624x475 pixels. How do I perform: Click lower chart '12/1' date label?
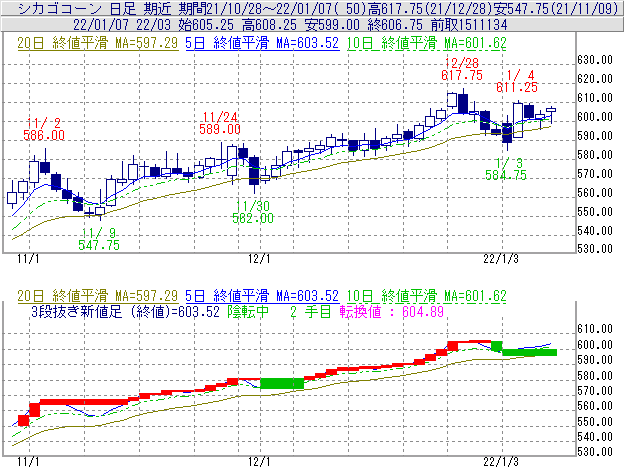(259, 462)
